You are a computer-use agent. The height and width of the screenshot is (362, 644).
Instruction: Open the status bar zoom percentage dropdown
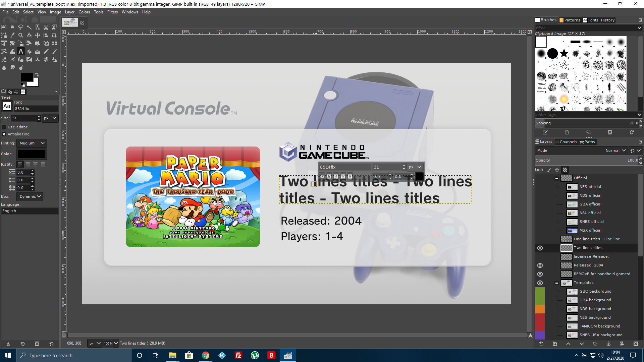point(116,343)
